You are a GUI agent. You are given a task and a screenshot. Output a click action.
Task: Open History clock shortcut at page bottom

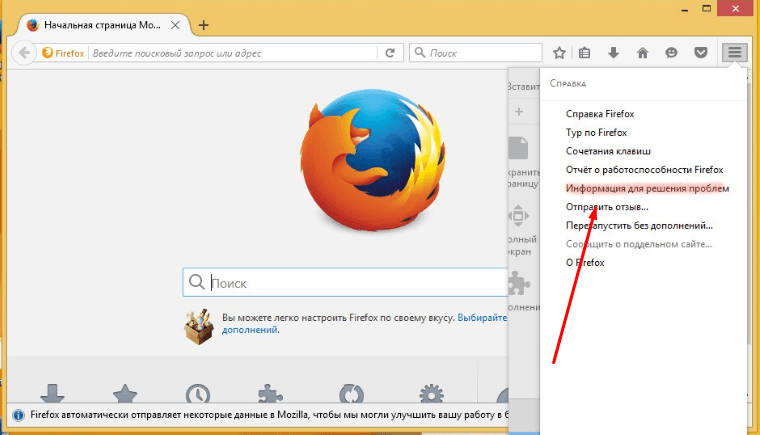(198, 394)
